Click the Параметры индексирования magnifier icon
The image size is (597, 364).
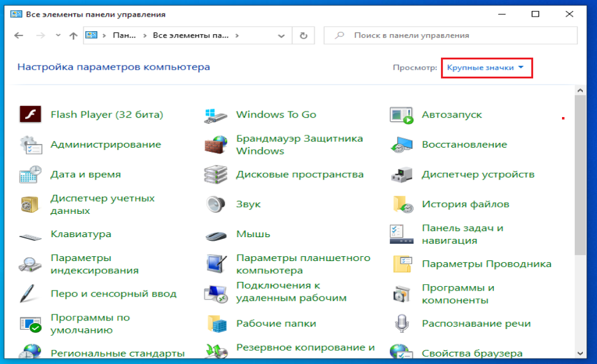[30, 264]
